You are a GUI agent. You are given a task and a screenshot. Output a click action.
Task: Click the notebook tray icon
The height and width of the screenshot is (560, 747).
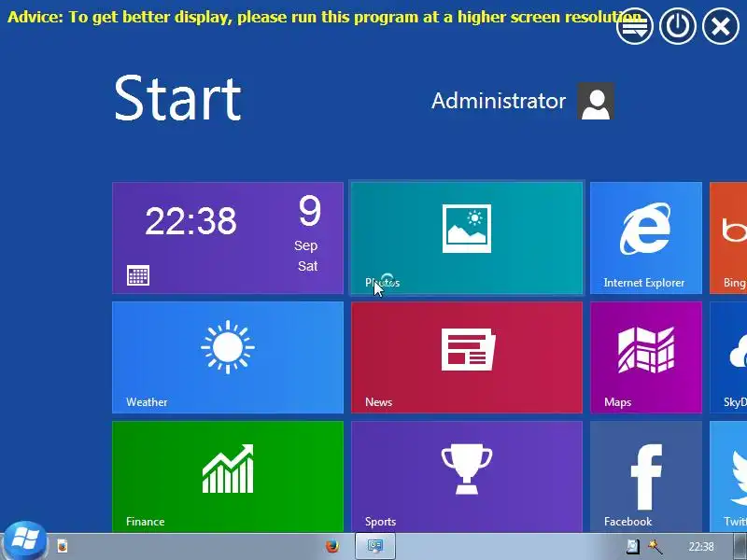633,546
